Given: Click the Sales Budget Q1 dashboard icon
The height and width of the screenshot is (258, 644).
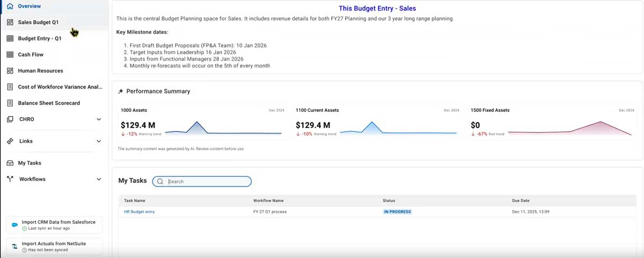Looking at the screenshot, I should [10, 22].
